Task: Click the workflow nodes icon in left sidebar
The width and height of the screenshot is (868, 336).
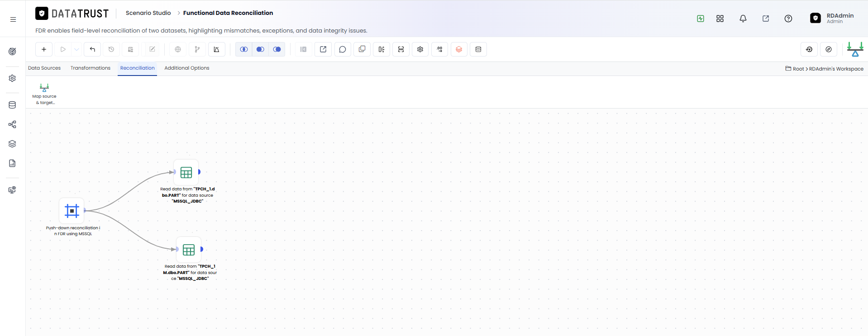Action: click(12, 124)
